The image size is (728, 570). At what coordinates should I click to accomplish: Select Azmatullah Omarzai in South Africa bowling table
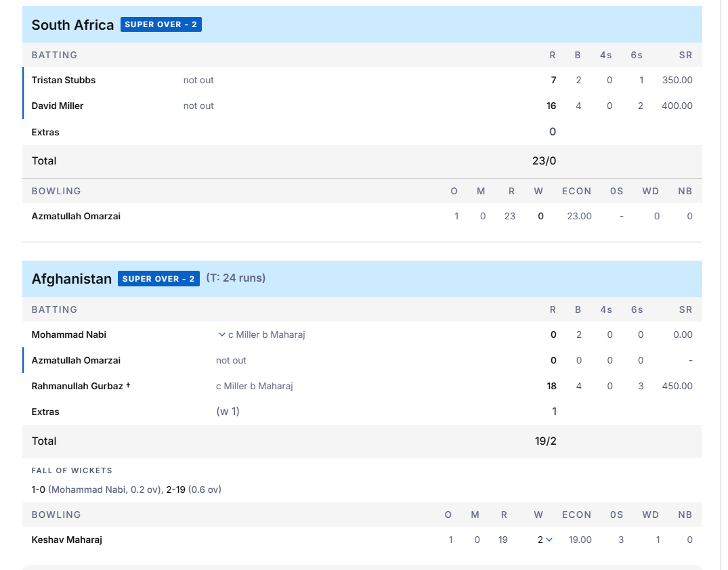point(76,216)
